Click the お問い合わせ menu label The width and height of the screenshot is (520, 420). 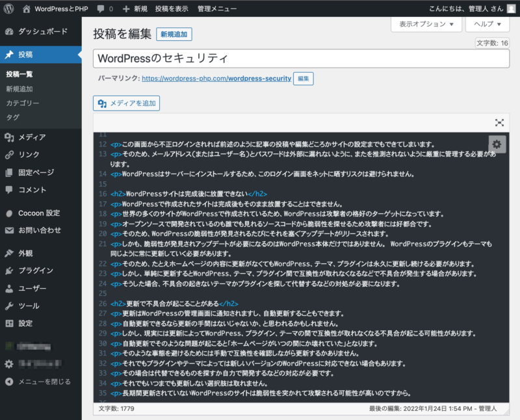[x=40, y=230]
